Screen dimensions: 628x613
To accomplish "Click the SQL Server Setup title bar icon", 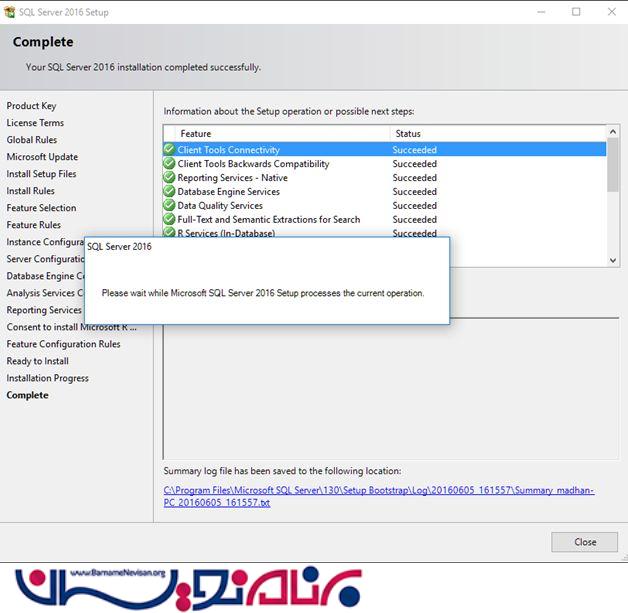I will pos(10,12).
